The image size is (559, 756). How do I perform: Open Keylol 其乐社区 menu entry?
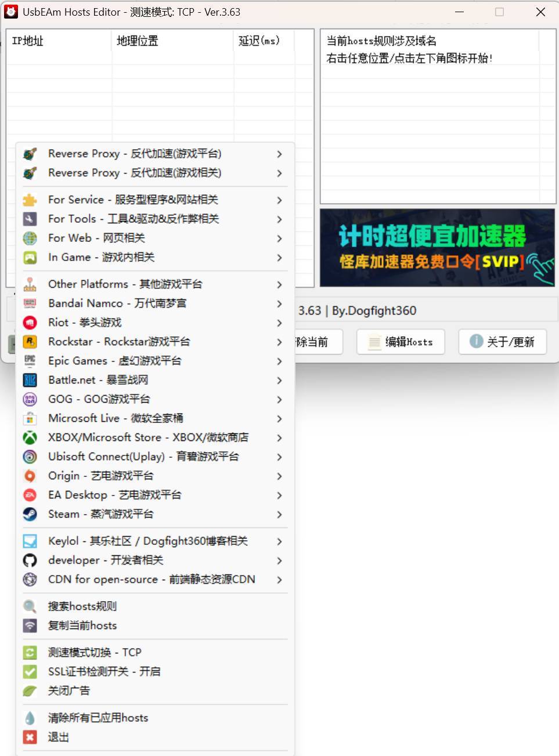click(155, 541)
